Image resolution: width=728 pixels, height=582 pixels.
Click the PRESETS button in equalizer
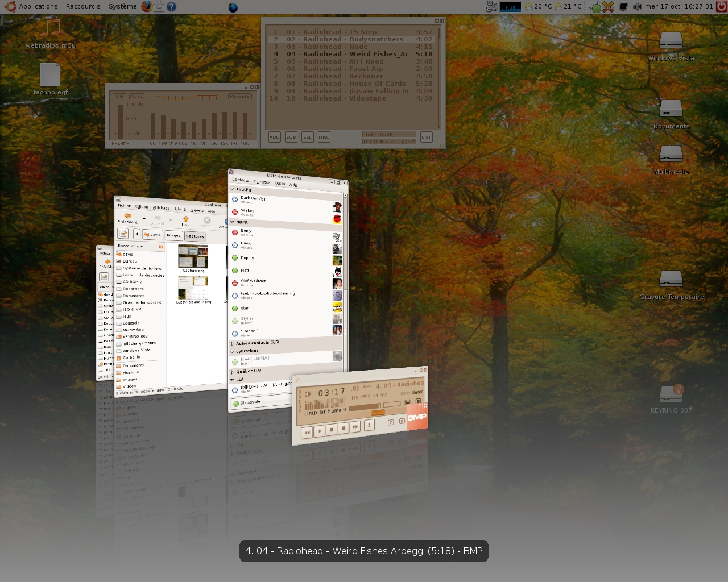point(239,96)
